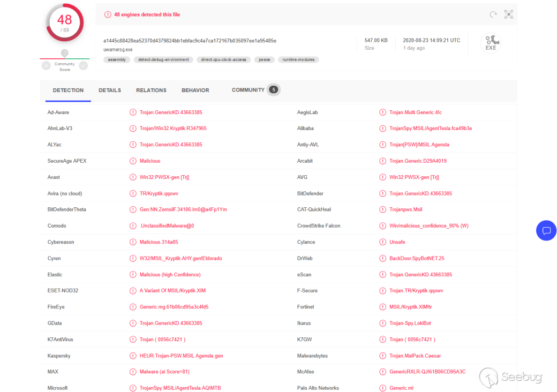
Task: Switch to the DETECTION tab
Action: point(68,90)
